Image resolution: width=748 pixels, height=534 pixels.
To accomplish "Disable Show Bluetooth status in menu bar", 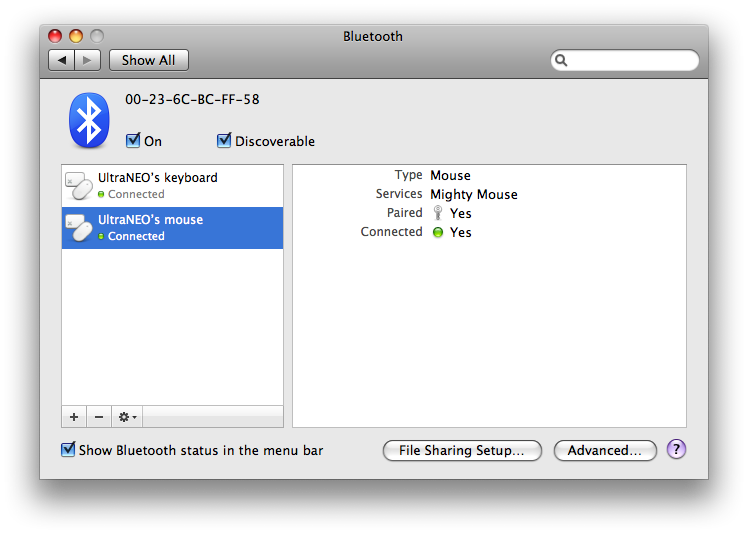I will tap(68, 449).
